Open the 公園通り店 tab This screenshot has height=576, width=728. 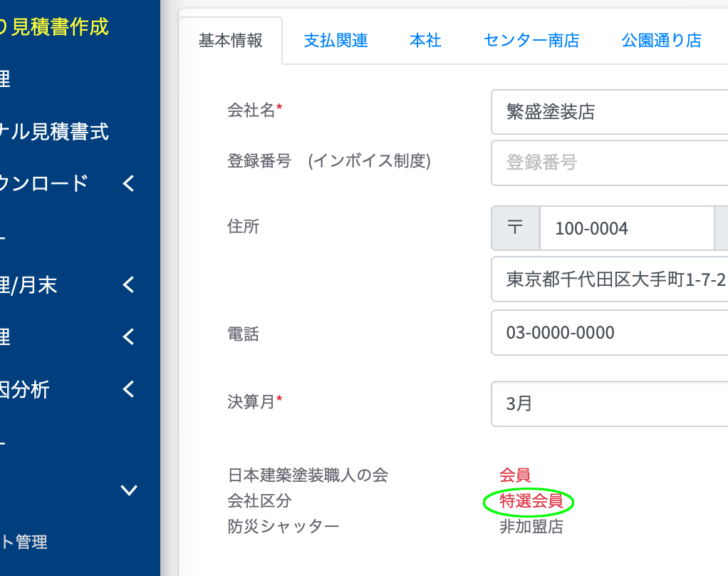pos(662,41)
